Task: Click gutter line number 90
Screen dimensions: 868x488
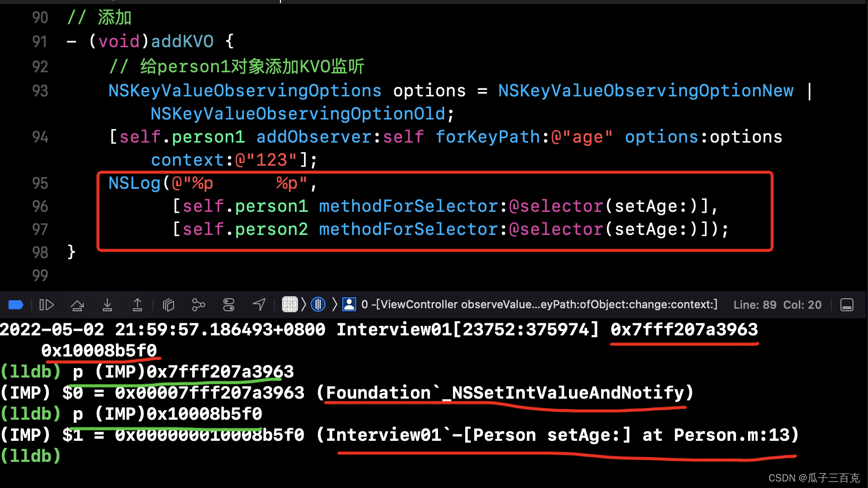Action: coord(40,18)
